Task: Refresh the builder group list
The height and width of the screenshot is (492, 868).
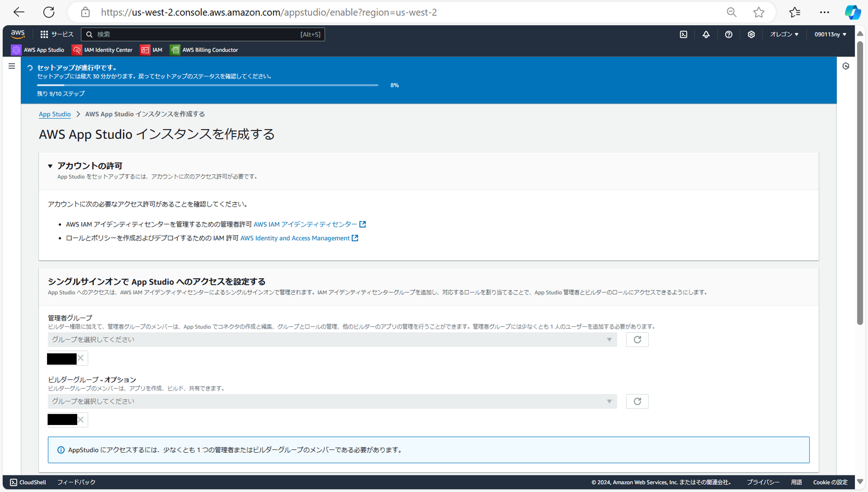Action: [637, 401]
